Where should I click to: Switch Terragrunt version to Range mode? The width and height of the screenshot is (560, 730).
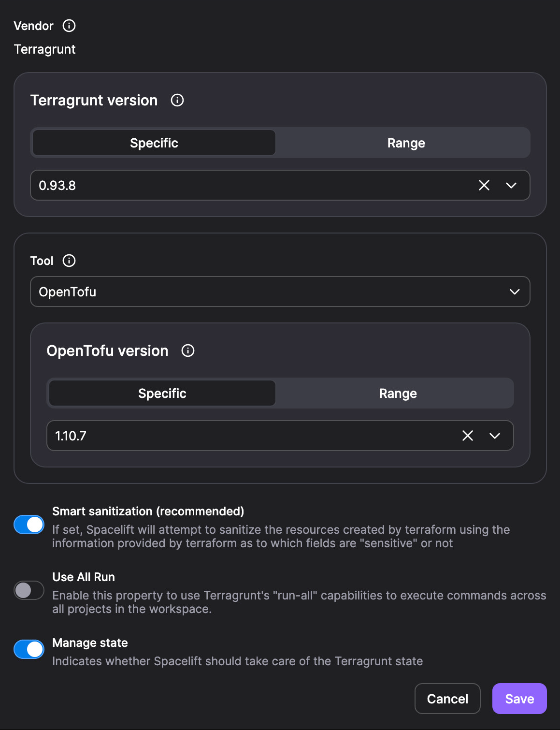(x=405, y=143)
